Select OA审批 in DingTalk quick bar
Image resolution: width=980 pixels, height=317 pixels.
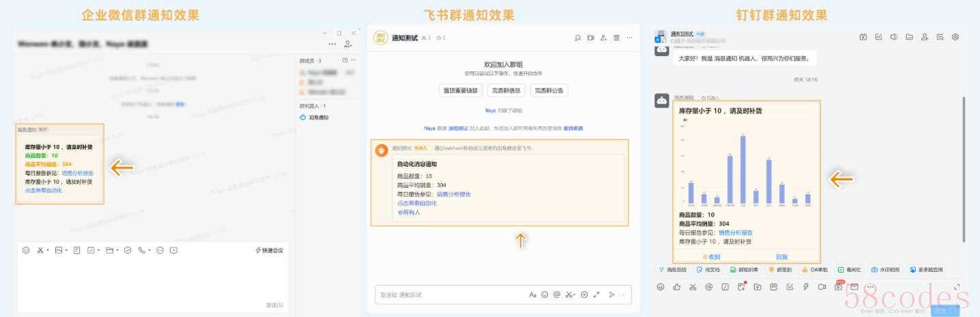click(x=815, y=270)
